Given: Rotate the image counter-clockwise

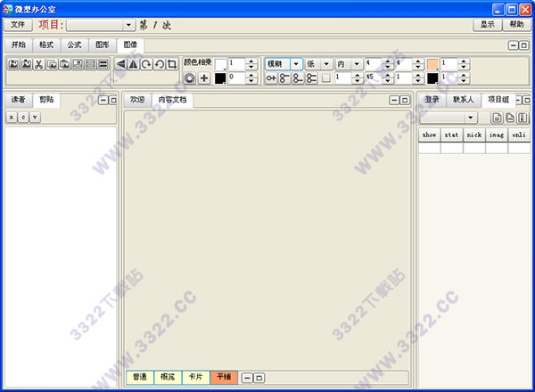Looking at the screenshot, I should coord(160,64).
